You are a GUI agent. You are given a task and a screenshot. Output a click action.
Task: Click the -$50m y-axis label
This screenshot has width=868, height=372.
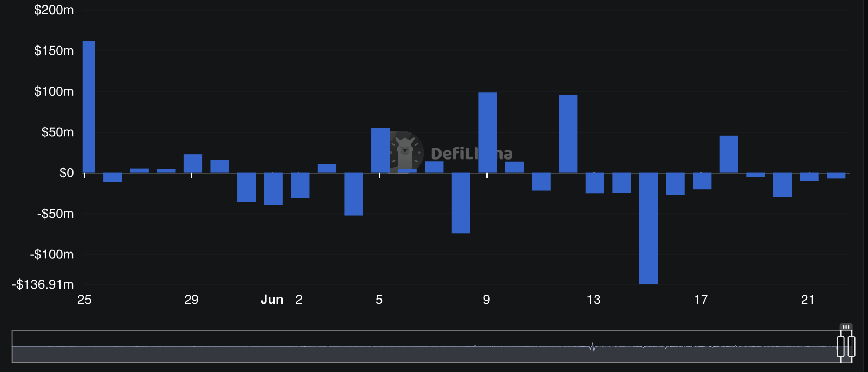point(55,214)
